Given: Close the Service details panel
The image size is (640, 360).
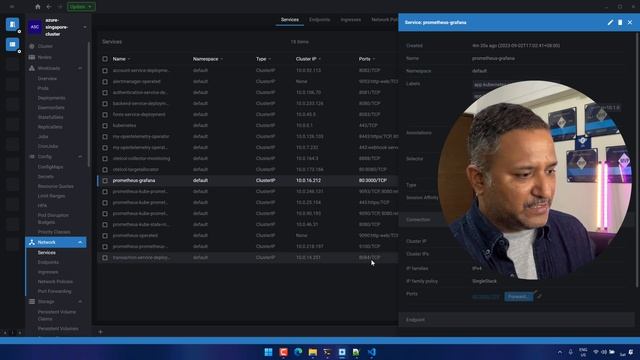Looking at the screenshot, I should (630, 22).
